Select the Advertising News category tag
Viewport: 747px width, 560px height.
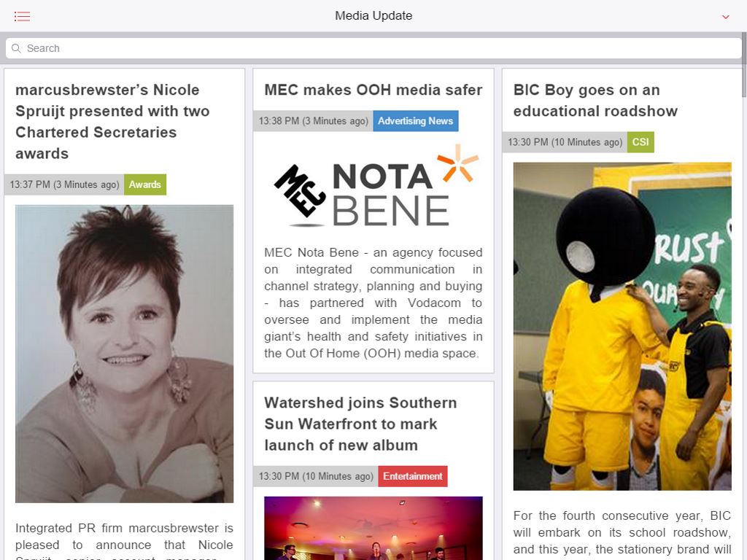click(x=415, y=121)
